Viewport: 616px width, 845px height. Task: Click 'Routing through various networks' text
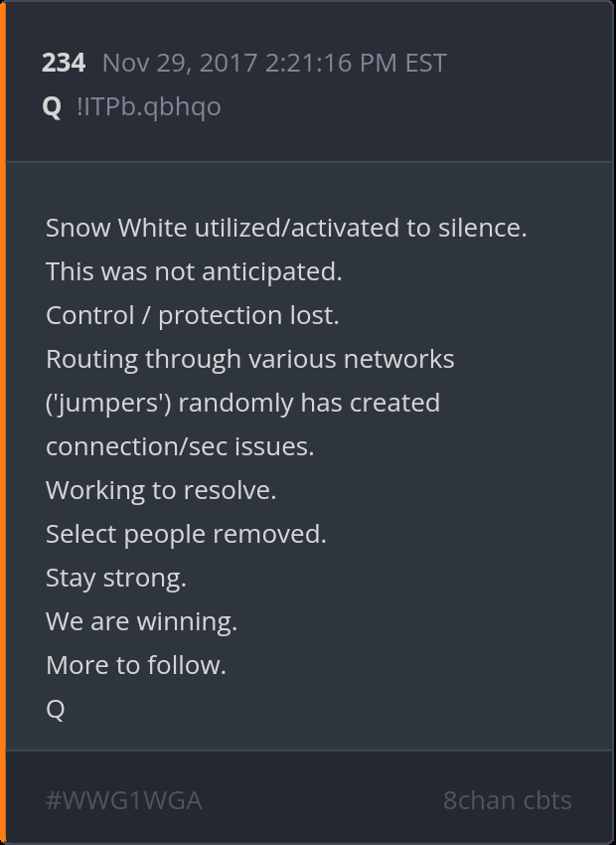click(x=249, y=359)
